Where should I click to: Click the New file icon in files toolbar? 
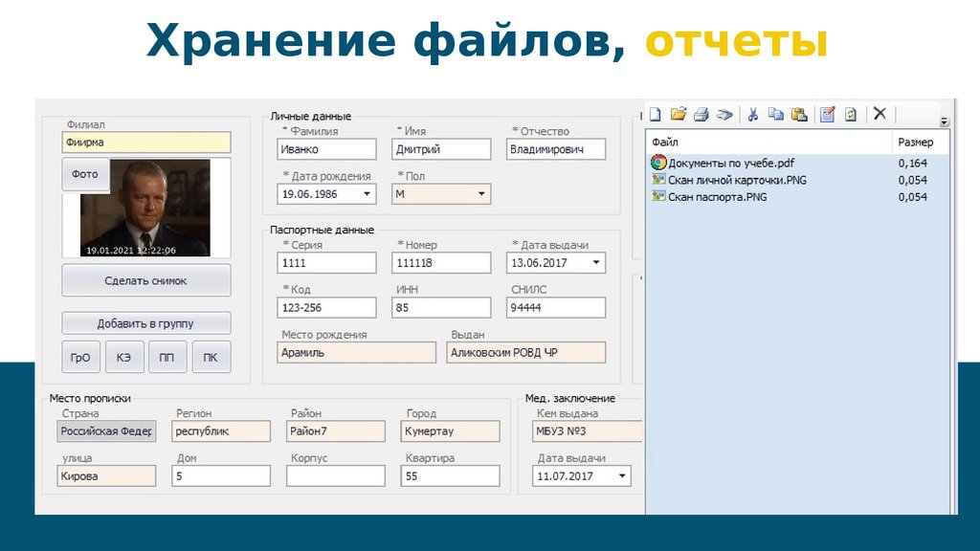click(655, 115)
